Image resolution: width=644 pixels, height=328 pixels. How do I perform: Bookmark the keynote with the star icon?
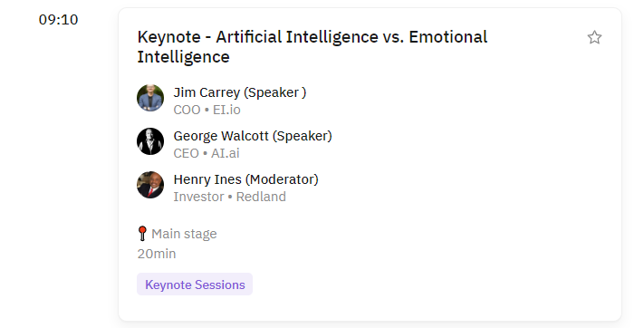pyautogui.click(x=594, y=37)
